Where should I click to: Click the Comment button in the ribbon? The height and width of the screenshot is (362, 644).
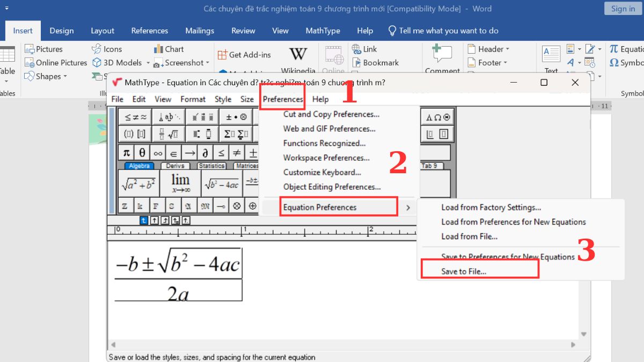443,59
